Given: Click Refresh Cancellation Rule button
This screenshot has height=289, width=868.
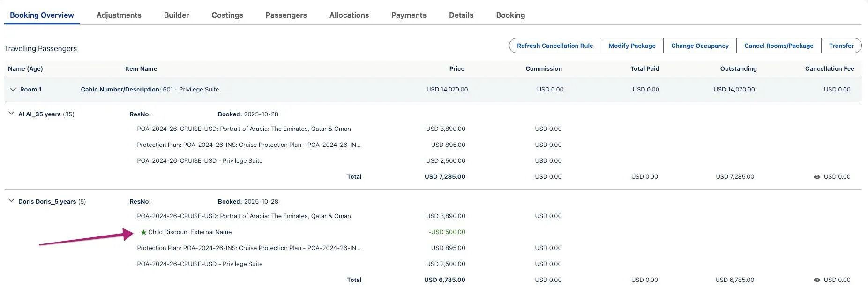Looking at the screenshot, I should [554, 46].
